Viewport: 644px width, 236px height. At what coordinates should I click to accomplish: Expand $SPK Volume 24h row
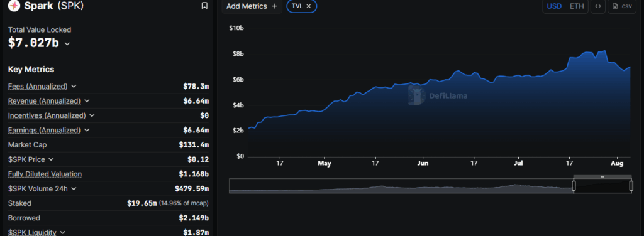[74, 189]
